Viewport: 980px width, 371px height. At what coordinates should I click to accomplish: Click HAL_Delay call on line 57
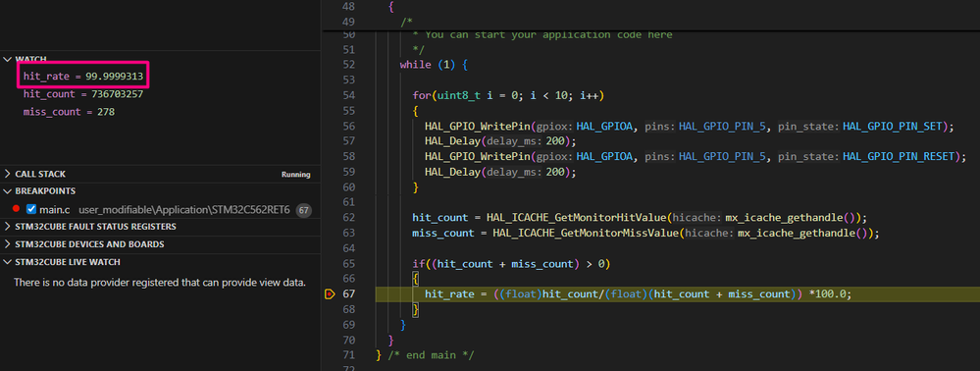[452, 141]
